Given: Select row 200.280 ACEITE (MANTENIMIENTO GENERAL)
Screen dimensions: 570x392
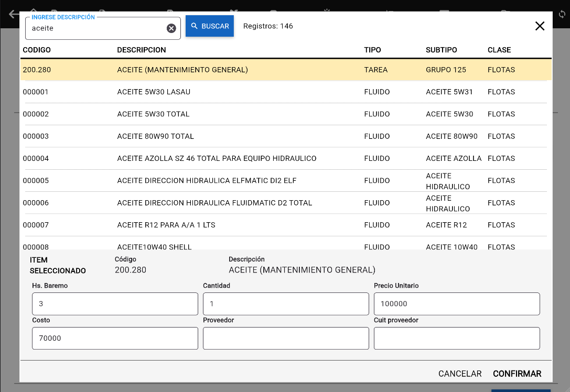Looking at the screenshot, I should tap(286, 70).
